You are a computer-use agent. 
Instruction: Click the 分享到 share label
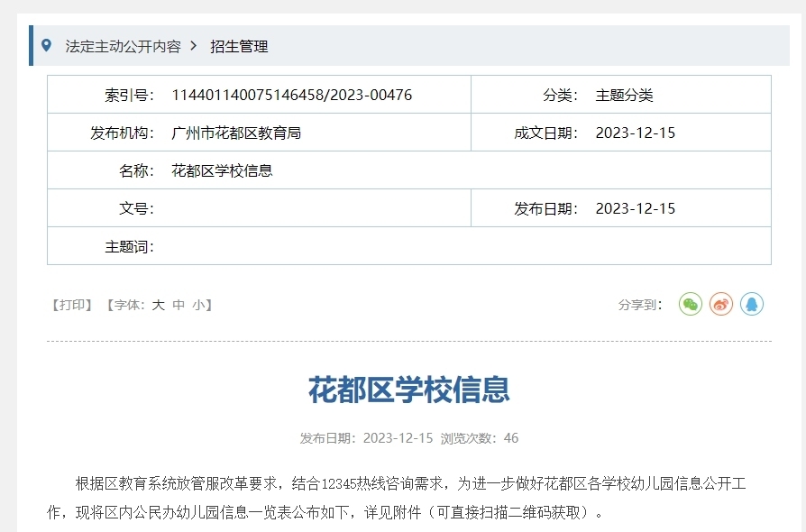coord(641,305)
